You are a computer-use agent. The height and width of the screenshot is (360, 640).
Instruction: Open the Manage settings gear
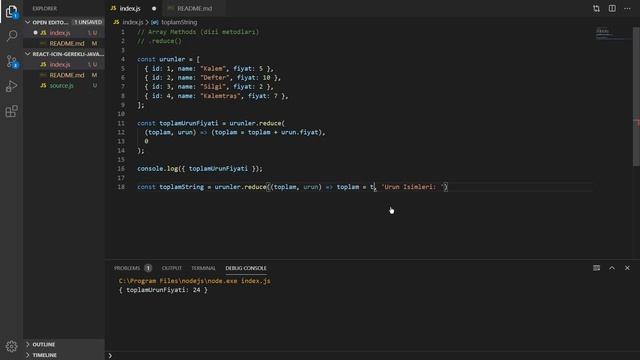pos(11,346)
